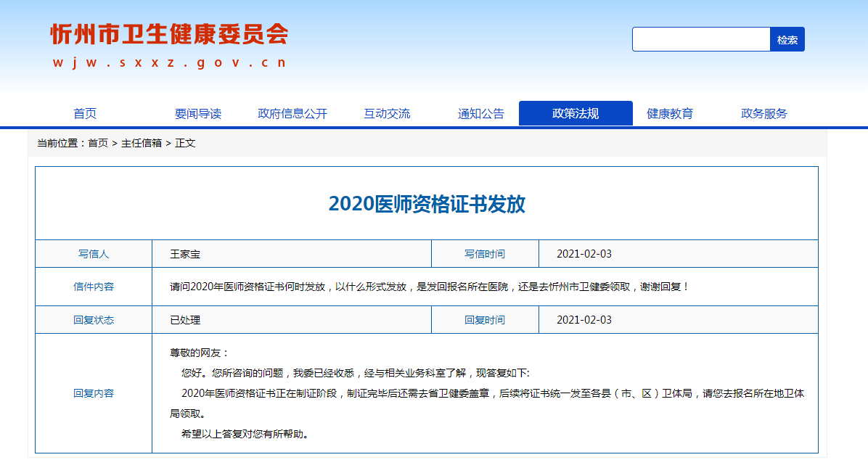
Task: Switch to the 要闻导读 tab
Action: pos(197,112)
